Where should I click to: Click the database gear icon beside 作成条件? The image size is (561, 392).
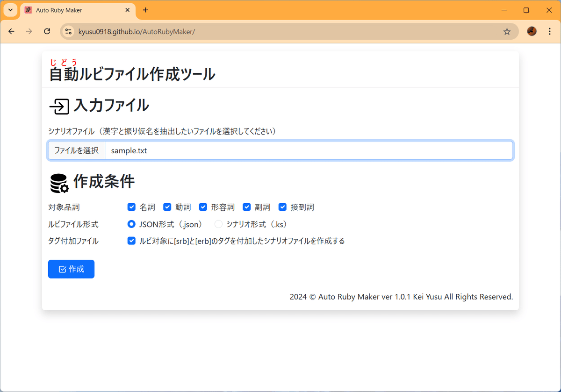(59, 183)
